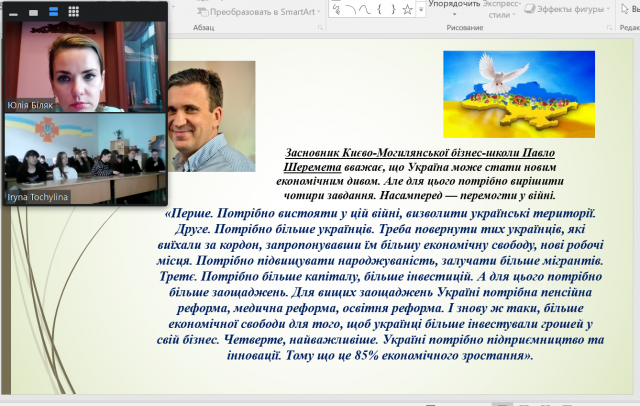Open the Рисование drawing dialog launcher
The width and height of the screenshot is (640, 406).
tap(609, 28)
